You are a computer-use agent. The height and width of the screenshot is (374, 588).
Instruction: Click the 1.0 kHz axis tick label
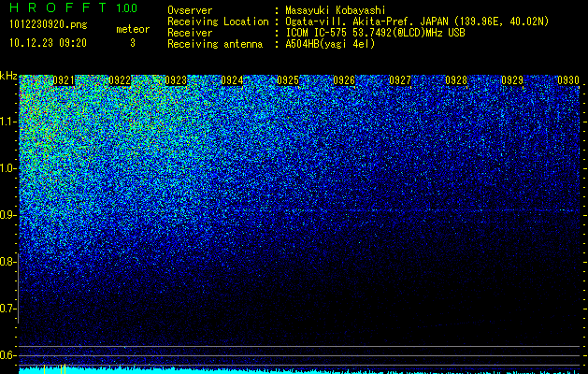tap(8, 168)
